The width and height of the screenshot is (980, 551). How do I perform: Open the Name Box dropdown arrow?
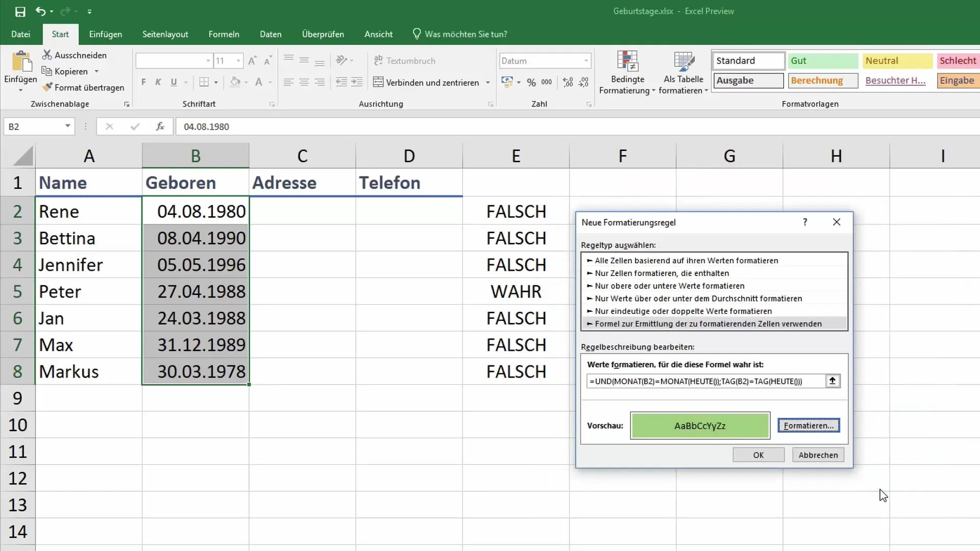(67, 126)
